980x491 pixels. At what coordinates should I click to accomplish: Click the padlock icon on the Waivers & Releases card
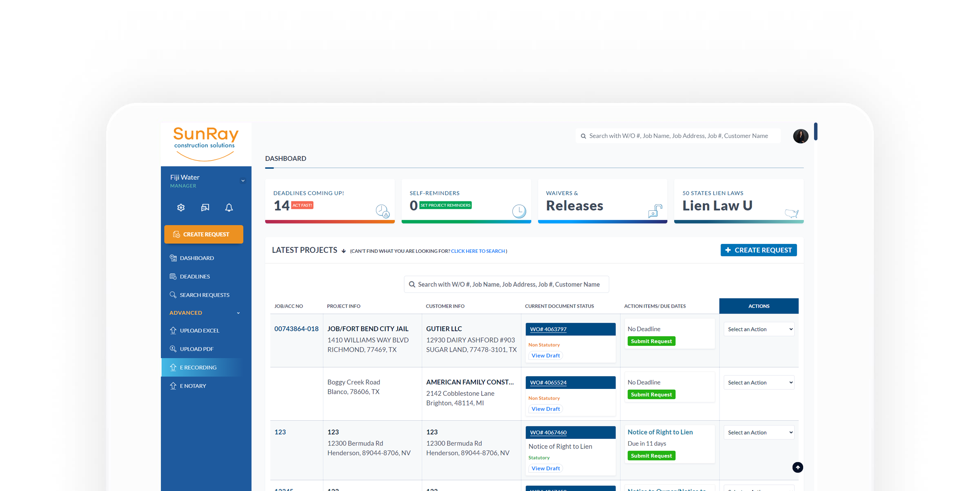click(x=655, y=211)
